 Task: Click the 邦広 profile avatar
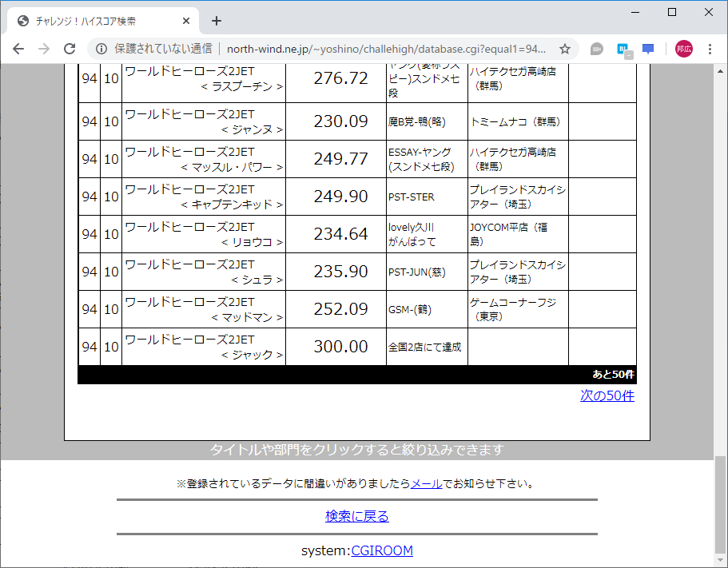click(x=682, y=48)
